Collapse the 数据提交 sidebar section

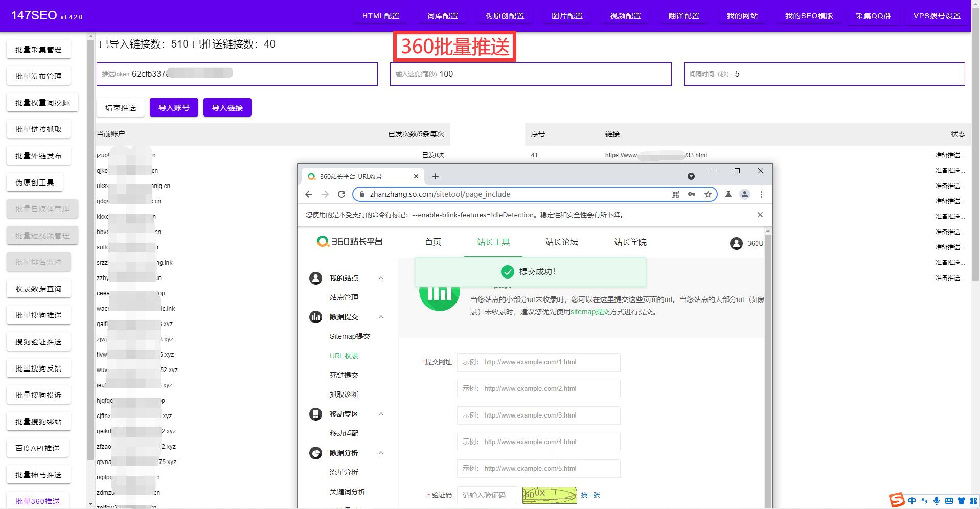point(381,317)
